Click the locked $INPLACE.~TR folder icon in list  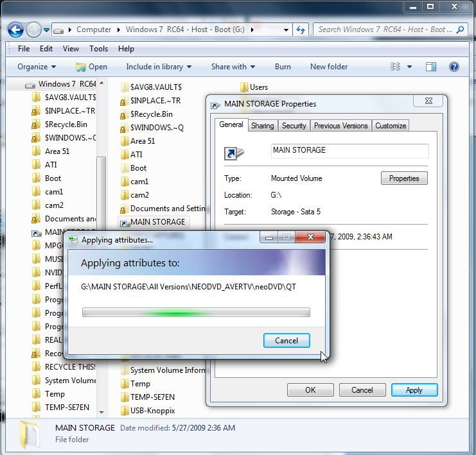tap(123, 101)
